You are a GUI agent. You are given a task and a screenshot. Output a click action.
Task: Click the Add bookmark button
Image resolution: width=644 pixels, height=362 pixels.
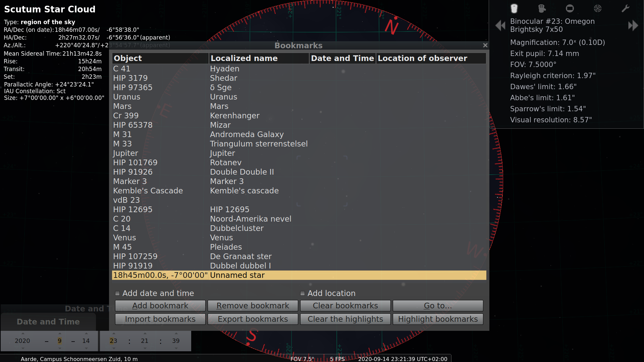click(160, 306)
